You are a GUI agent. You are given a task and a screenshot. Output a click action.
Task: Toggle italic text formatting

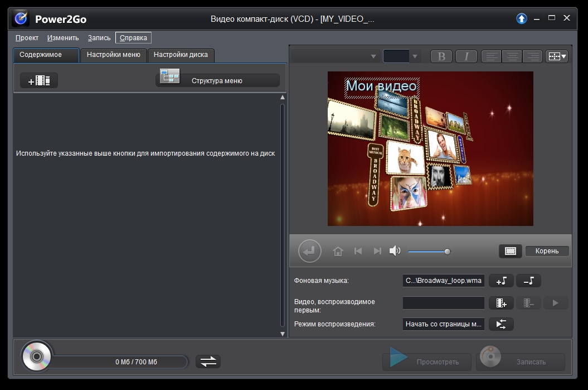coord(466,56)
